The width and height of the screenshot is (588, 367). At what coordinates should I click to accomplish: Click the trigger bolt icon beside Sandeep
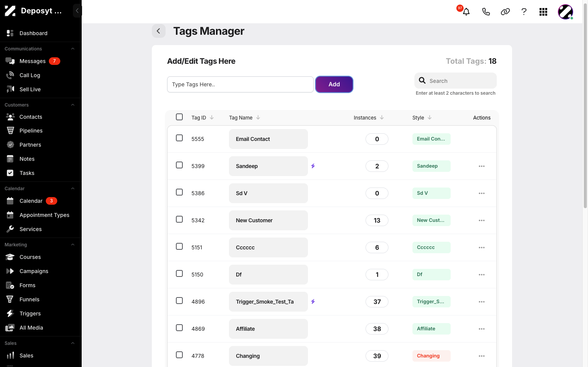coord(313,166)
